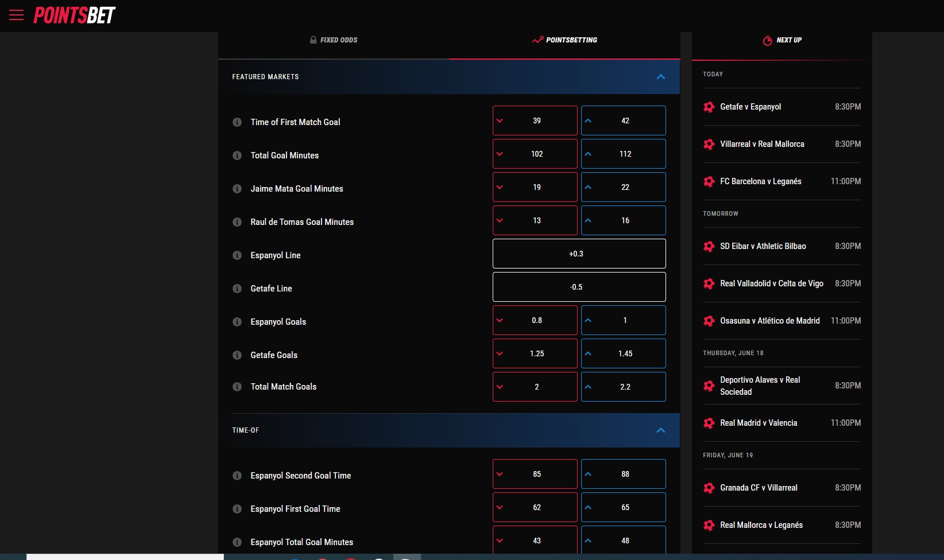944x560 pixels.
Task: Buy Raul de Tomas Goal Minutes at 16
Action: tap(624, 220)
